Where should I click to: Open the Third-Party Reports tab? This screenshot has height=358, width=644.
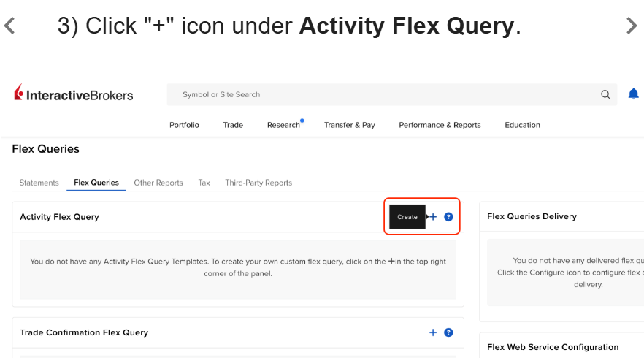(258, 183)
